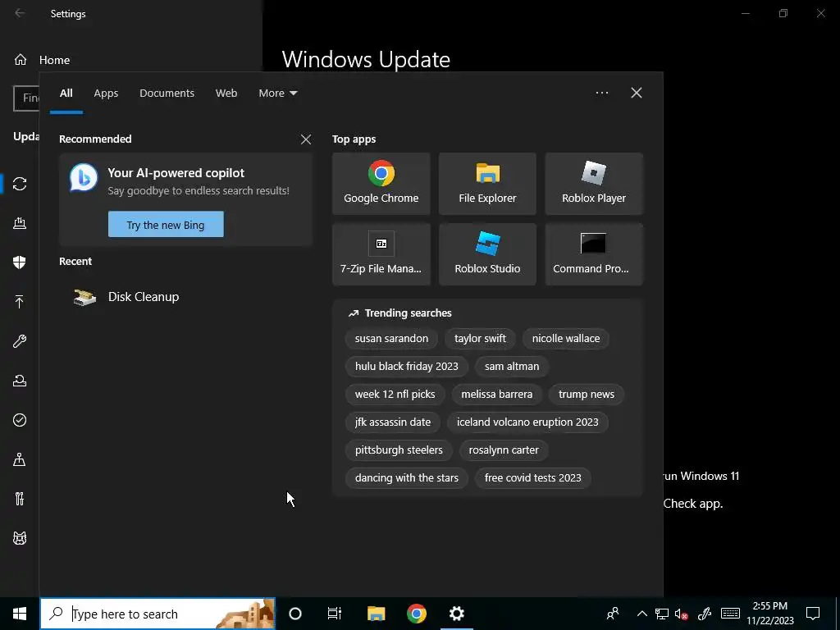Search trending 'hulu black friday 2023'
840x630 pixels.
point(407,367)
